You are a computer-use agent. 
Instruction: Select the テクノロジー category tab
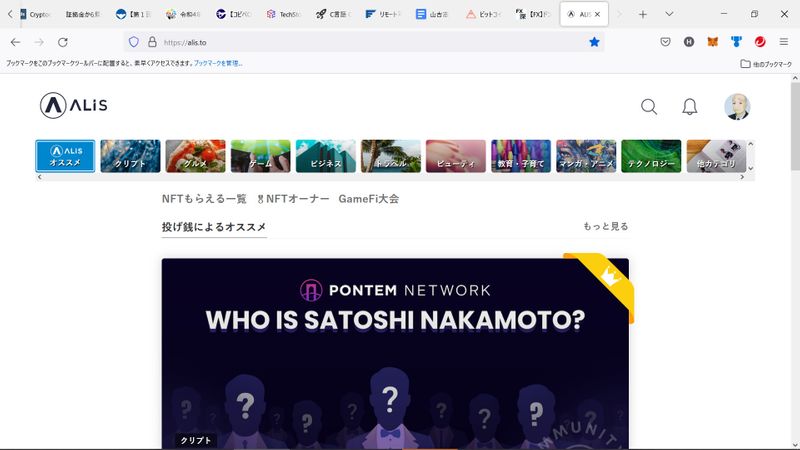(651, 156)
